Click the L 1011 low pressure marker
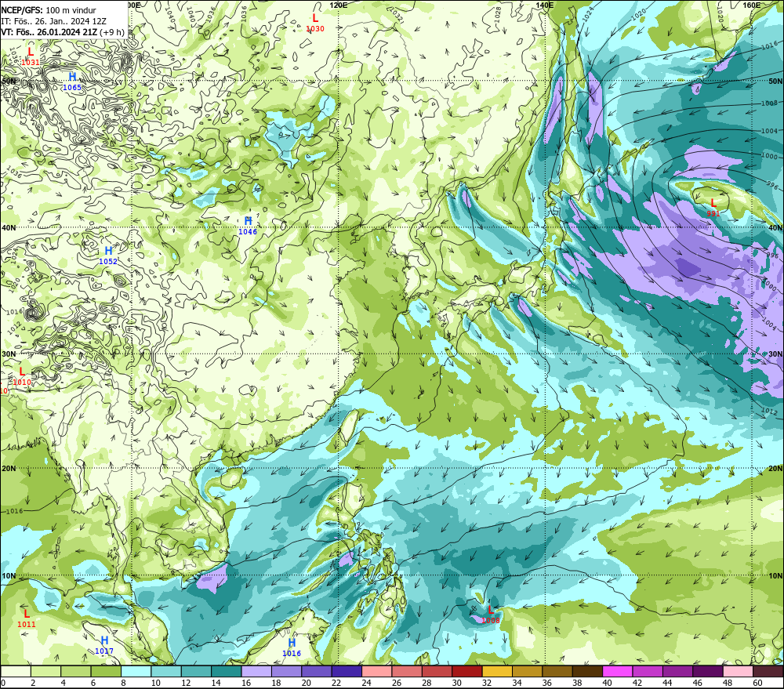The height and width of the screenshot is (689, 784). tap(27, 618)
